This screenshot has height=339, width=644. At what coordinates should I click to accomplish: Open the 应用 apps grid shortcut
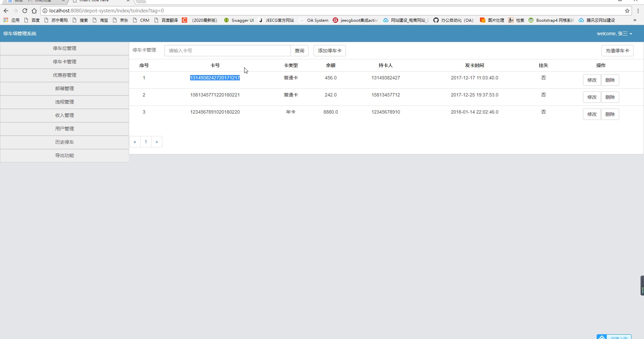coord(11,20)
